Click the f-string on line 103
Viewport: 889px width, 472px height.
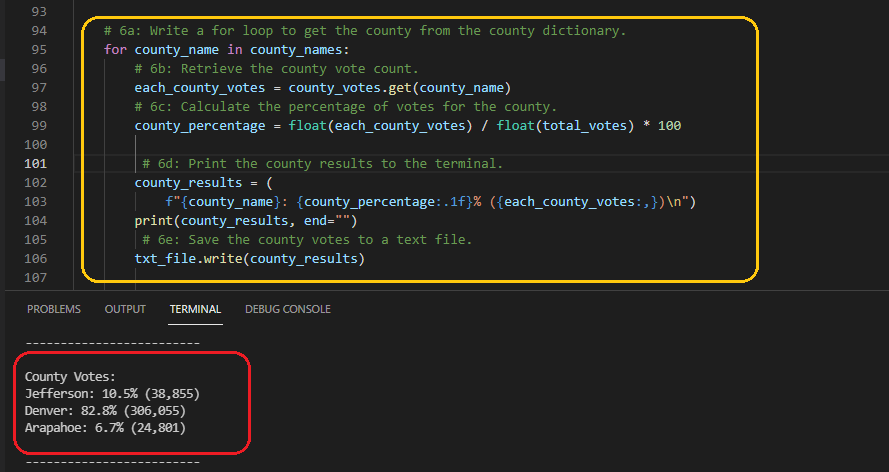(426, 202)
